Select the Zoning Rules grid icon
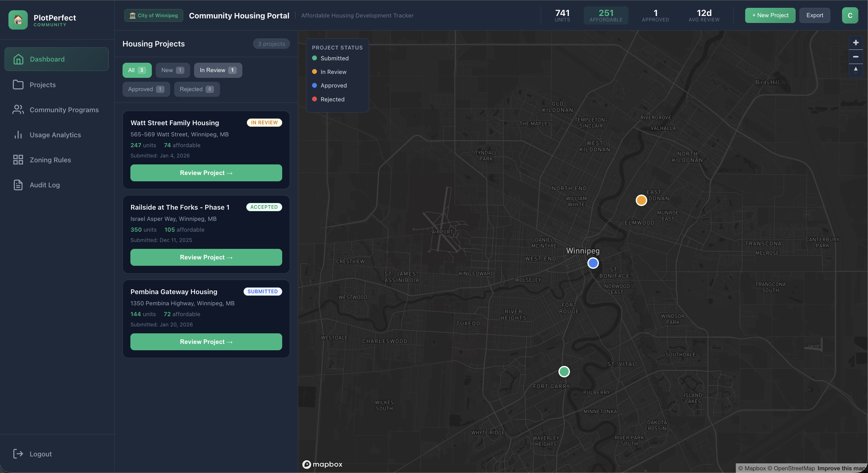The width and height of the screenshot is (868, 473). pos(18,160)
